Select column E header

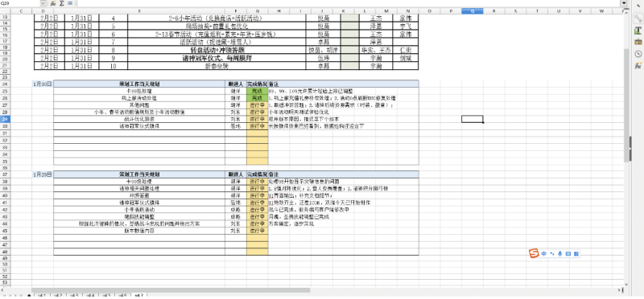coord(139,11)
